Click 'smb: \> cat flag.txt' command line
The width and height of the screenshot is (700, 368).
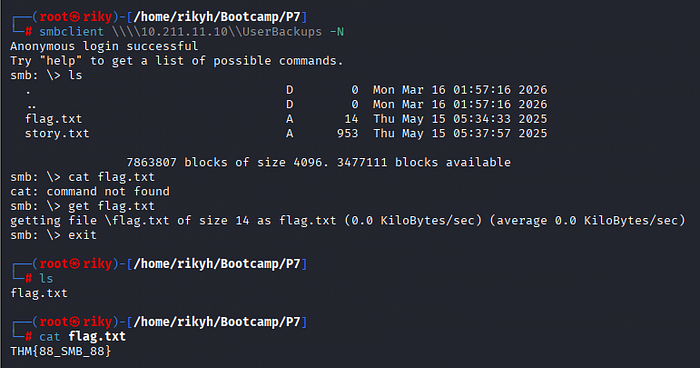click(x=82, y=177)
